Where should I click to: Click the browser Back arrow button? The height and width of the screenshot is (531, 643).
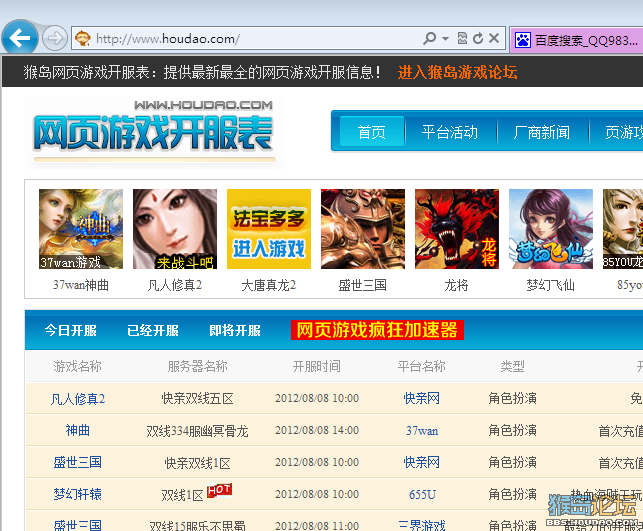pos(19,38)
